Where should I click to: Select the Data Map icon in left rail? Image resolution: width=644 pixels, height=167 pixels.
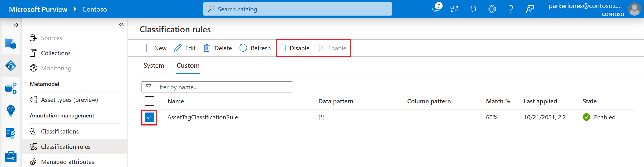11,66
